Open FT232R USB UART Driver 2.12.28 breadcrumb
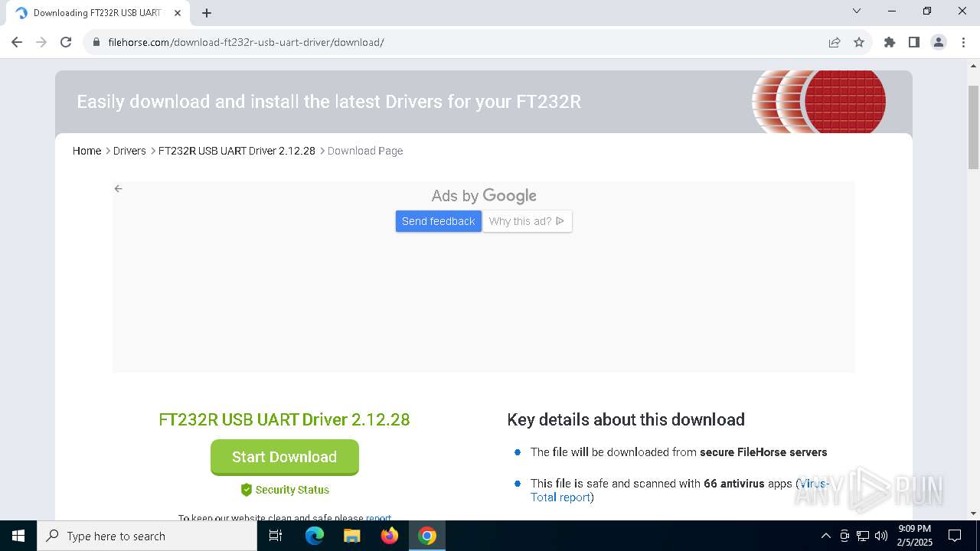Viewport: 980px width, 551px height. (x=237, y=151)
